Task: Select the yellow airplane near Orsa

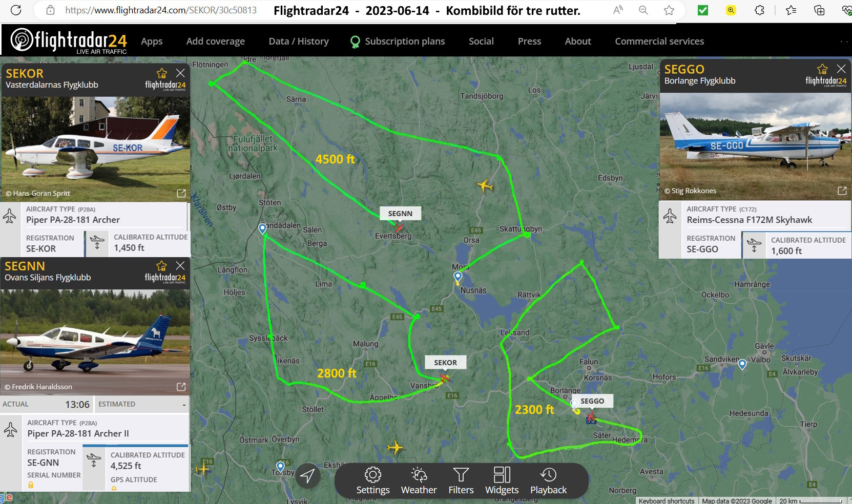Action: pyautogui.click(x=485, y=185)
